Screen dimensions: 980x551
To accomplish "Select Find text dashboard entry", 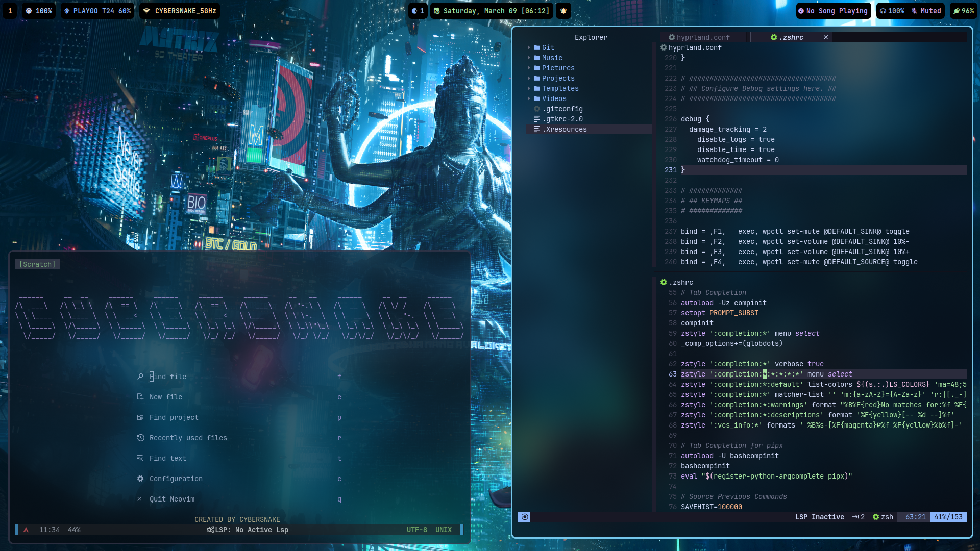I will click(167, 458).
